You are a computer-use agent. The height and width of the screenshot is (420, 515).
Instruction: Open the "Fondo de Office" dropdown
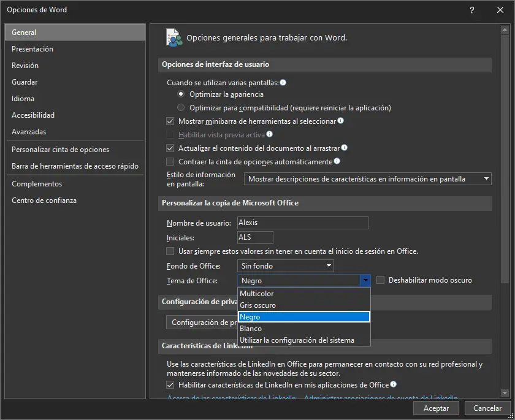pyautogui.click(x=330, y=265)
